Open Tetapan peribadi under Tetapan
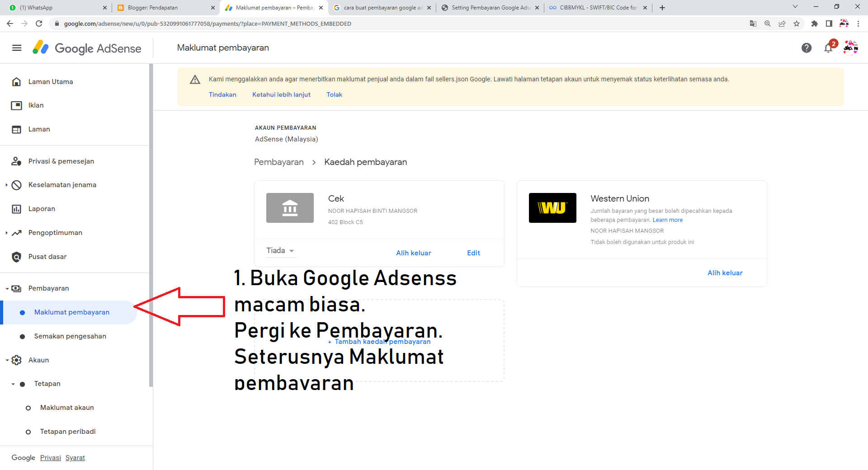This screenshot has height=470, width=868. pos(68,432)
